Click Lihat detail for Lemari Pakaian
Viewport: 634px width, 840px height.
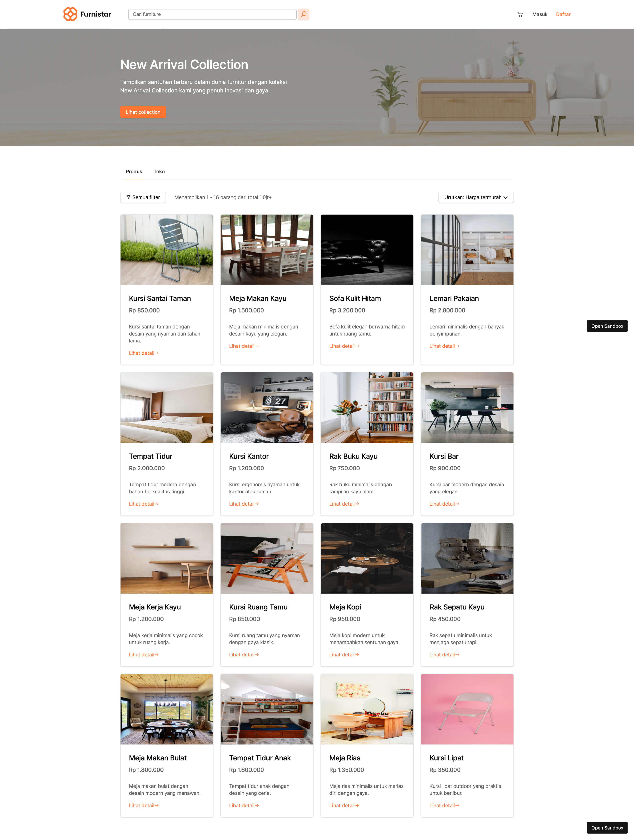click(445, 346)
